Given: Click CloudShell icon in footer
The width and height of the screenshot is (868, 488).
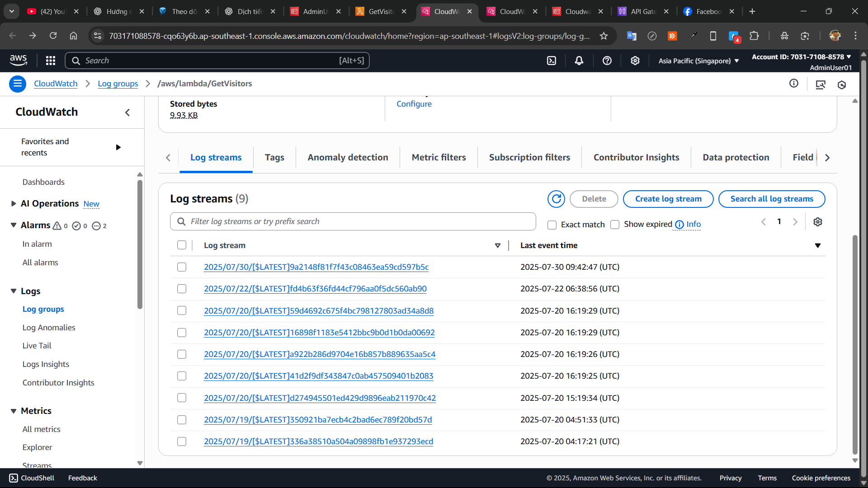Looking at the screenshot, I should pos(14,478).
